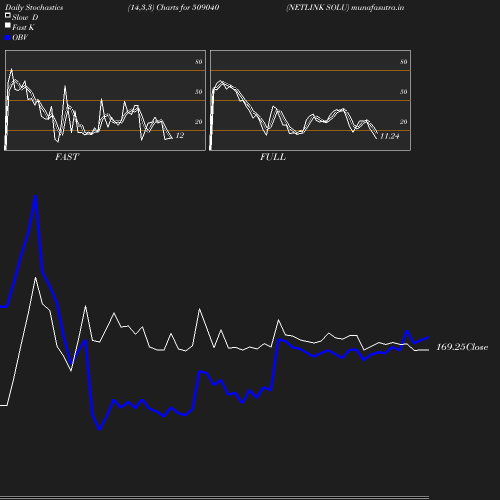This screenshot has height=500, width=500.
Task: Click the '80' axis label in FULL chart
Action: pyautogui.click(x=404, y=62)
